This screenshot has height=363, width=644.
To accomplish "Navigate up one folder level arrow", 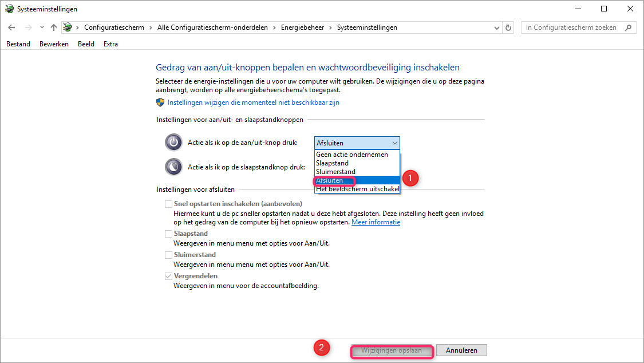I will pos(54,27).
